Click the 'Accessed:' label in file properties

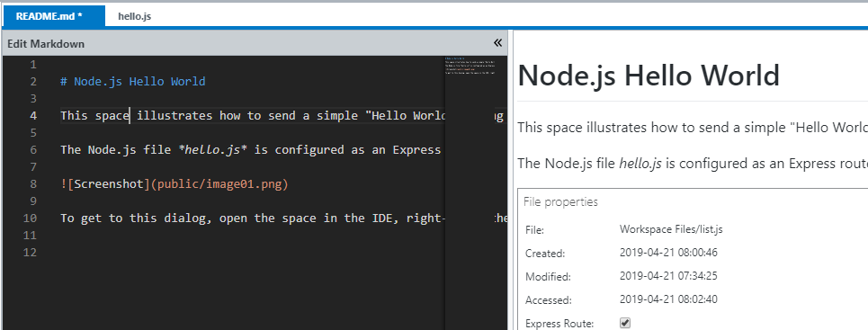tap(548, 300)
